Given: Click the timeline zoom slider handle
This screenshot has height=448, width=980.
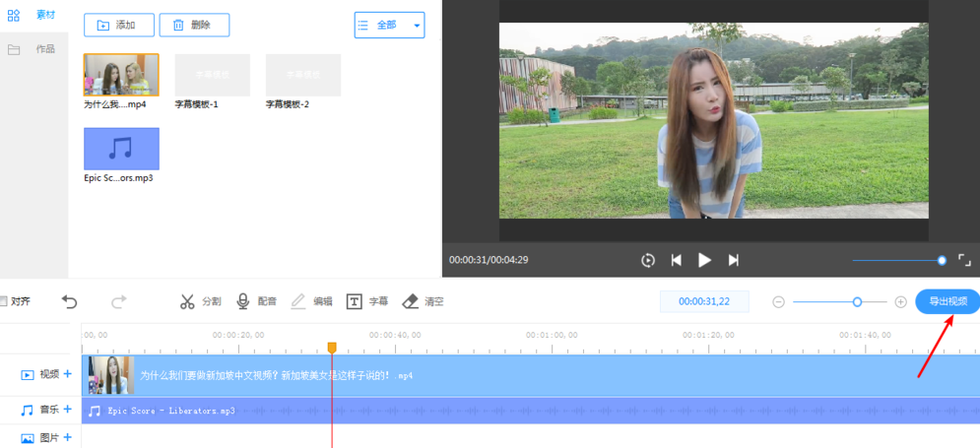Looking at the screenshot, I should (x=857, y=301).
